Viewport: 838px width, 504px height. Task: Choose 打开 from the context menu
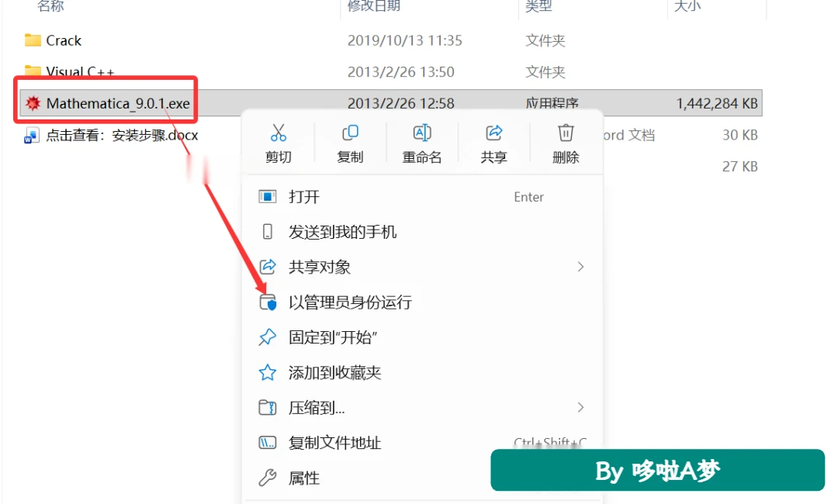422,196
